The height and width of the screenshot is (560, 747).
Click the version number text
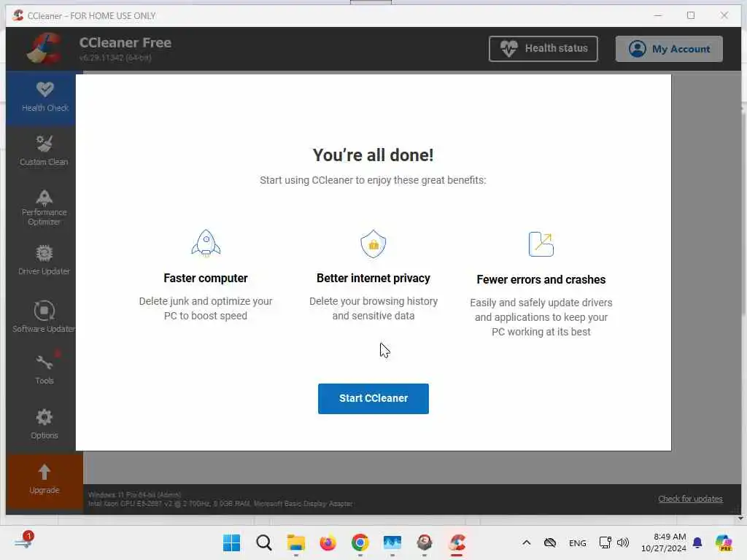coord(115,58)
